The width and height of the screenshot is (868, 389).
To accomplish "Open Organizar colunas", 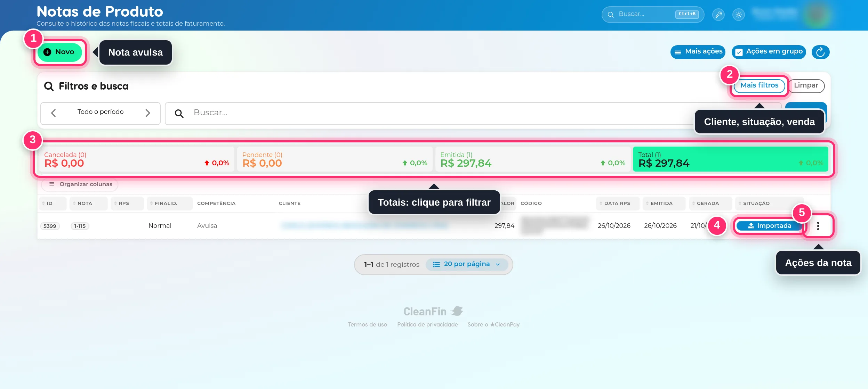I will [x=80, y=184].
